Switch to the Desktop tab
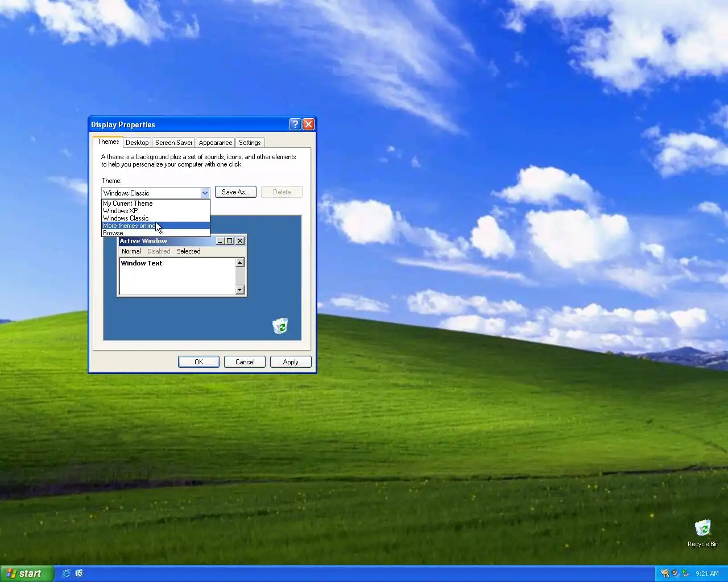This screenshot has height=582, width=728. (137, 143)
